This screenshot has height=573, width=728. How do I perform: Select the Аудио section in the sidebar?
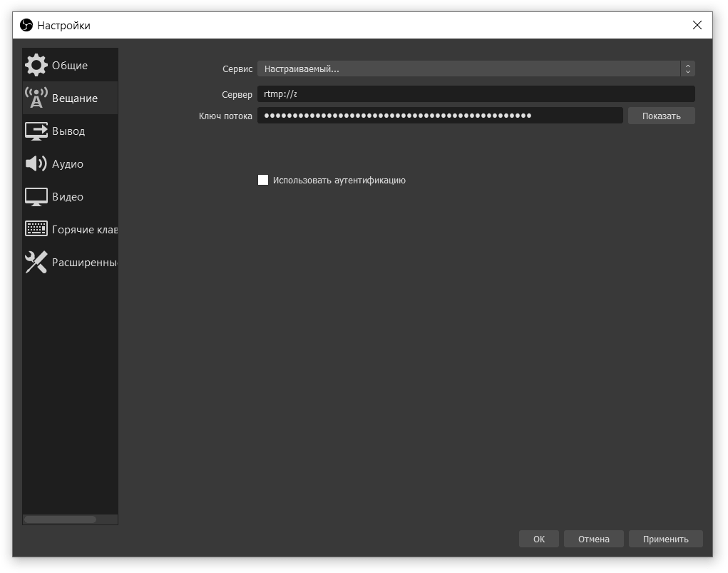[x=69, y=163]
